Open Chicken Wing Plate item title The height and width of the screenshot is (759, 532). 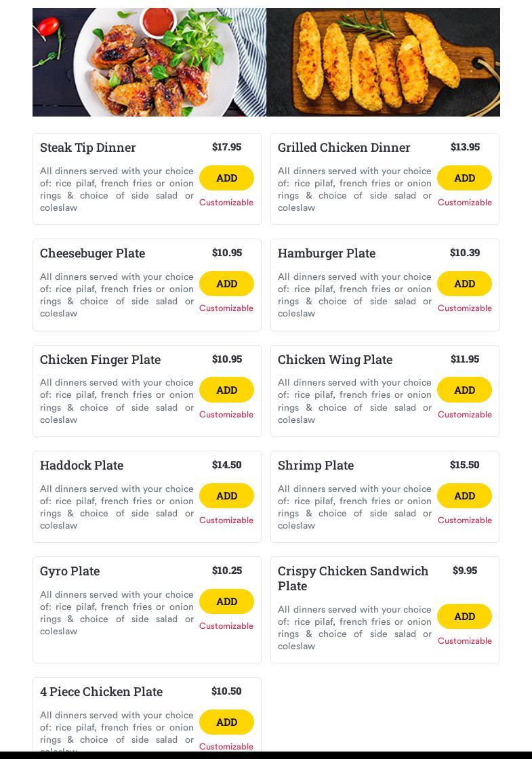tap(335, 360)
